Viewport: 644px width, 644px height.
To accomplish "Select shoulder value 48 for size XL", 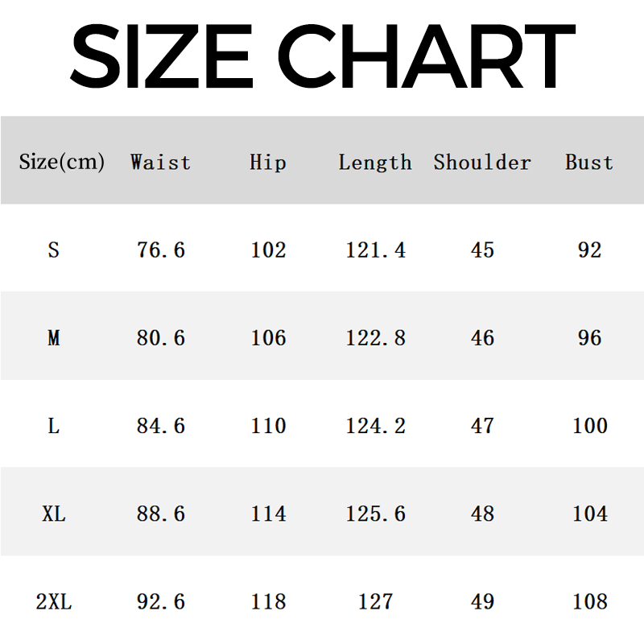I will coord(482,513).
